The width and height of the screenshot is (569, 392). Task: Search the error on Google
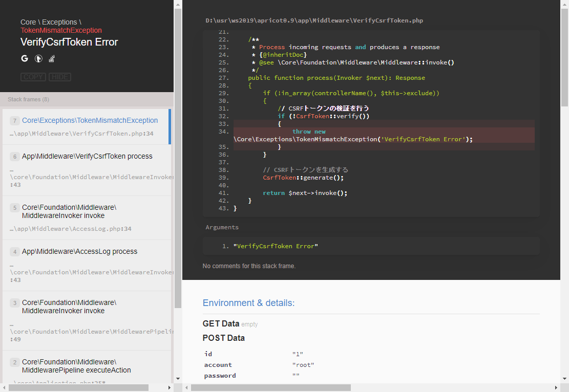25,59
